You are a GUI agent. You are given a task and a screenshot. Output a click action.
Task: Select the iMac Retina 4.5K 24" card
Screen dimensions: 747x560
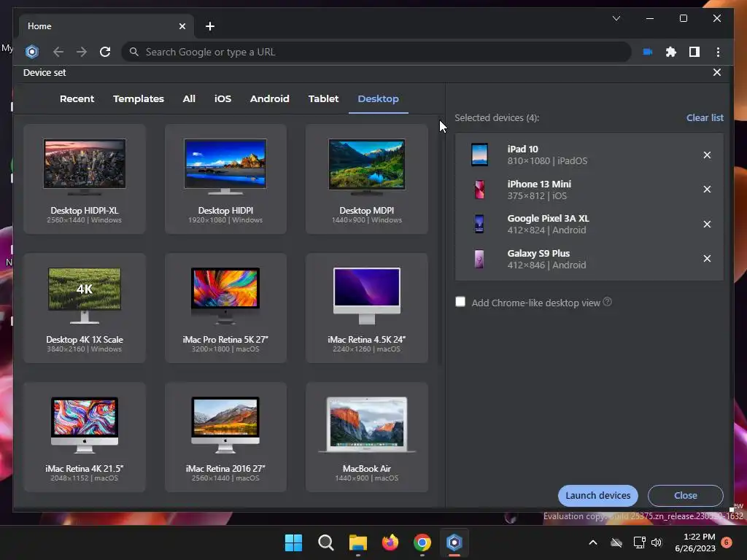pyautogui.click(x=367, y=308)
